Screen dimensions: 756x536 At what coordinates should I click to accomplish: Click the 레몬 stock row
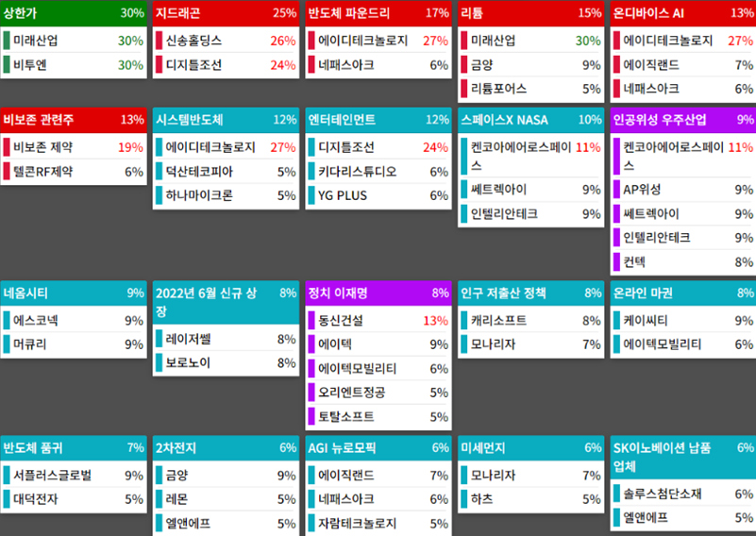(226, 499)
